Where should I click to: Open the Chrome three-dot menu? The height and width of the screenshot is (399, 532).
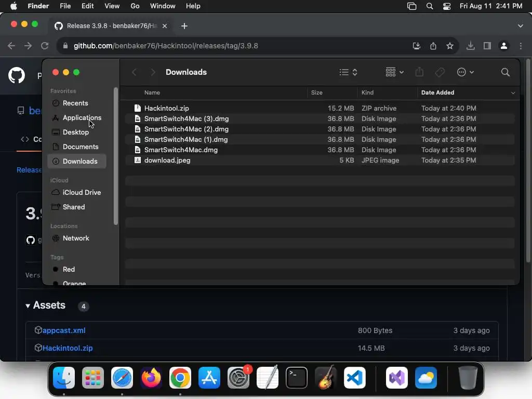tap(521, 46)
